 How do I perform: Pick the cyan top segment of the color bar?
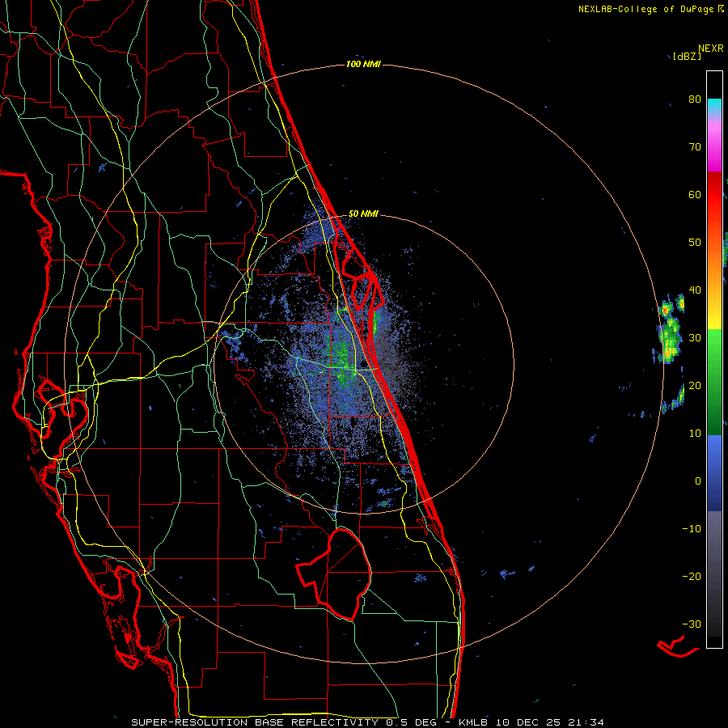click(x=714, y=105)
